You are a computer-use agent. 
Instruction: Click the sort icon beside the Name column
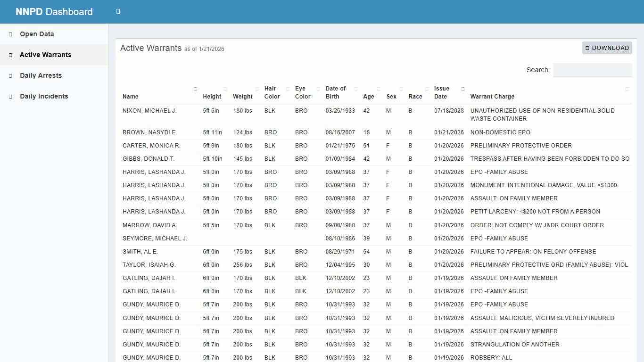[195, 89]
